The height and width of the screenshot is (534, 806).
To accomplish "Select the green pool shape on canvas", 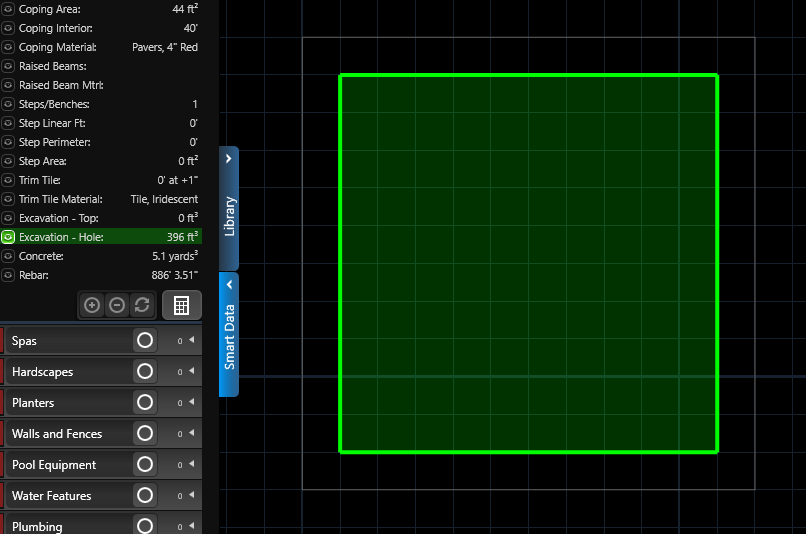I will click(528, 264).
